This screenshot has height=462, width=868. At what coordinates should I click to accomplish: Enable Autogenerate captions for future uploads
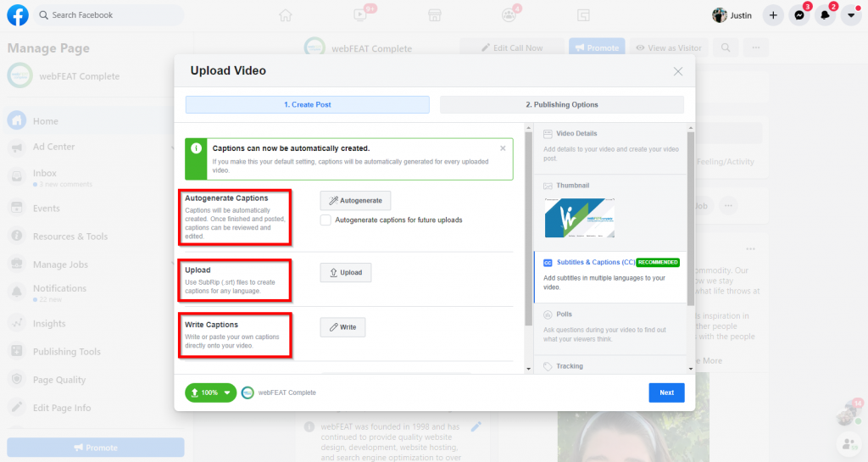[325, 220]
